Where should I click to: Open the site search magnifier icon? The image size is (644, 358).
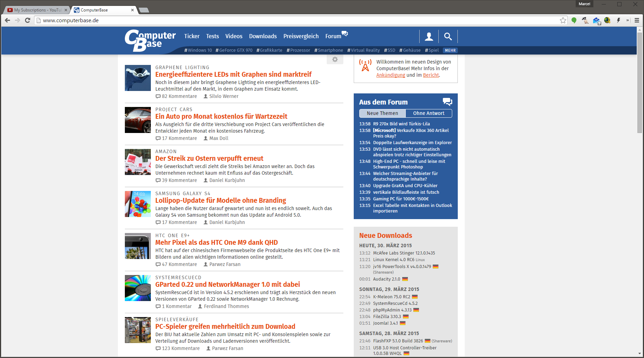click(448, 36)
